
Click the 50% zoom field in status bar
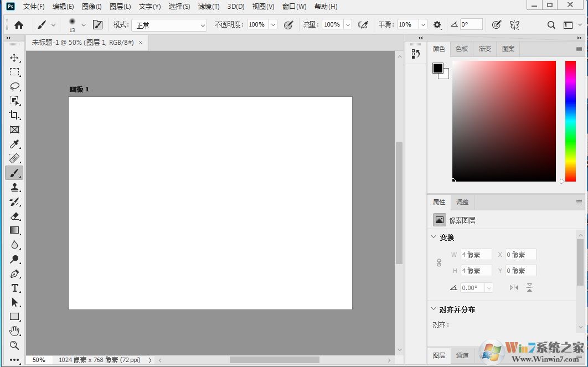point(39,360)
